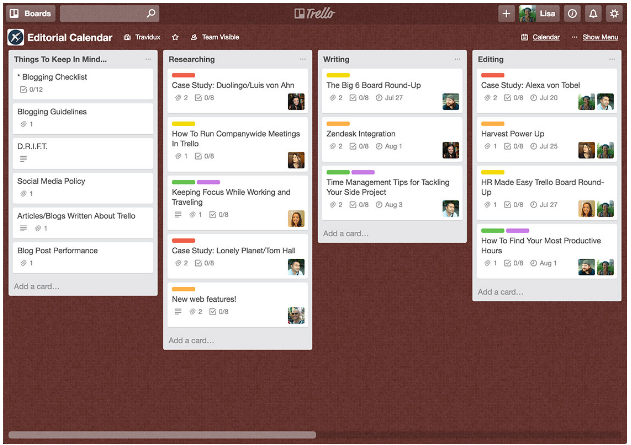Open the Calendar power-up link
The image size is (631, 445).
tap(540, 37)
